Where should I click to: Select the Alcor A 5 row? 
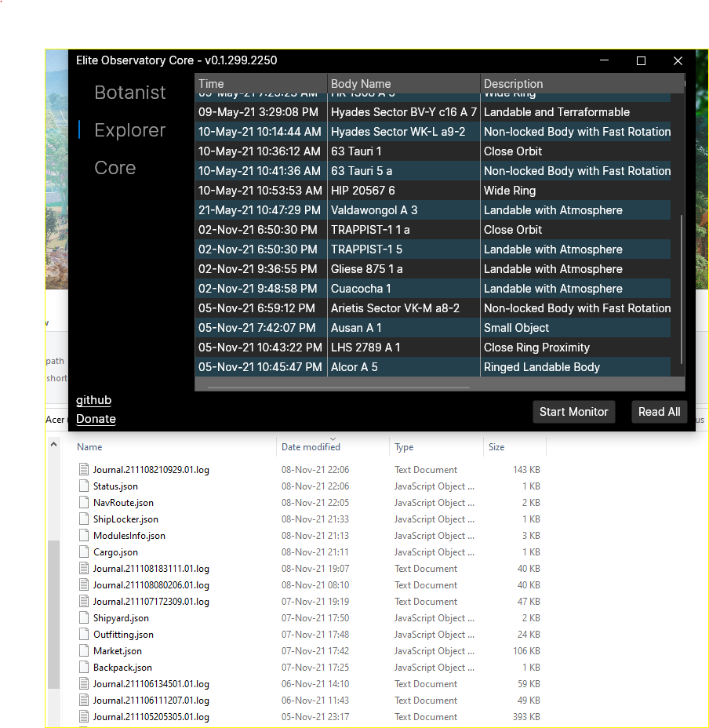point(433,367)
